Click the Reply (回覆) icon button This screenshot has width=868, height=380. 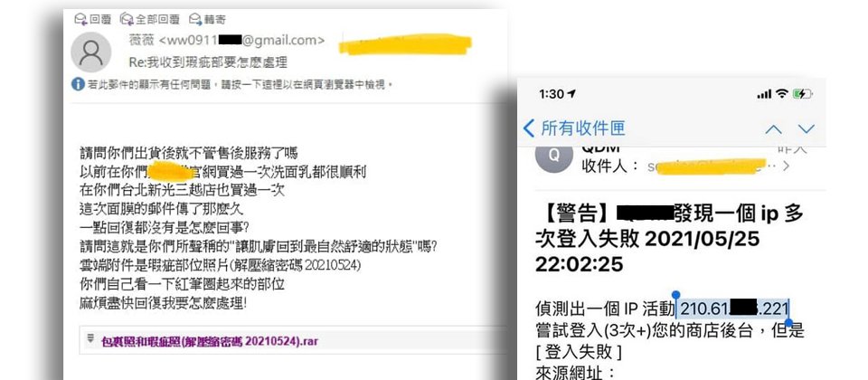93,19
